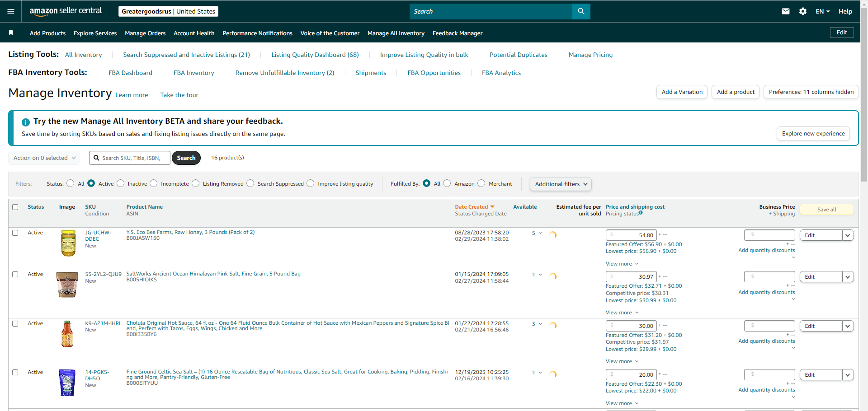The image size is (868, 411).
Task: Click the Amazon Seller Central logo
Action: (66, 11)
